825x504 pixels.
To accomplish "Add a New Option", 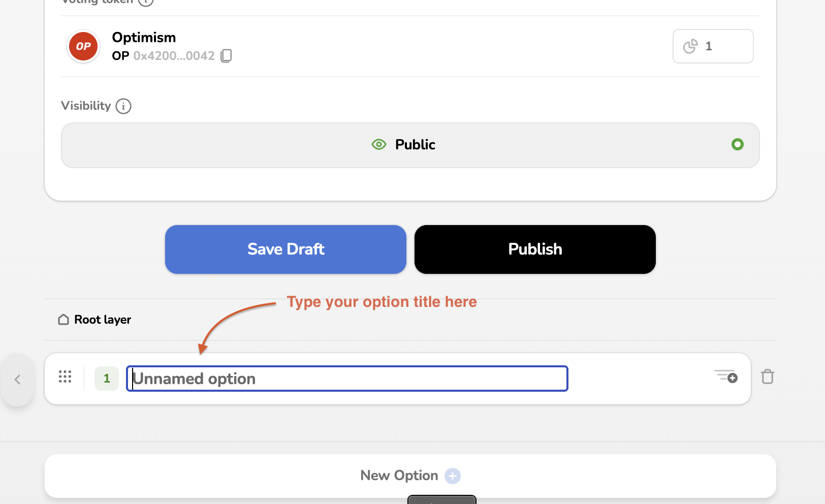I will click(x=410, y=476).
